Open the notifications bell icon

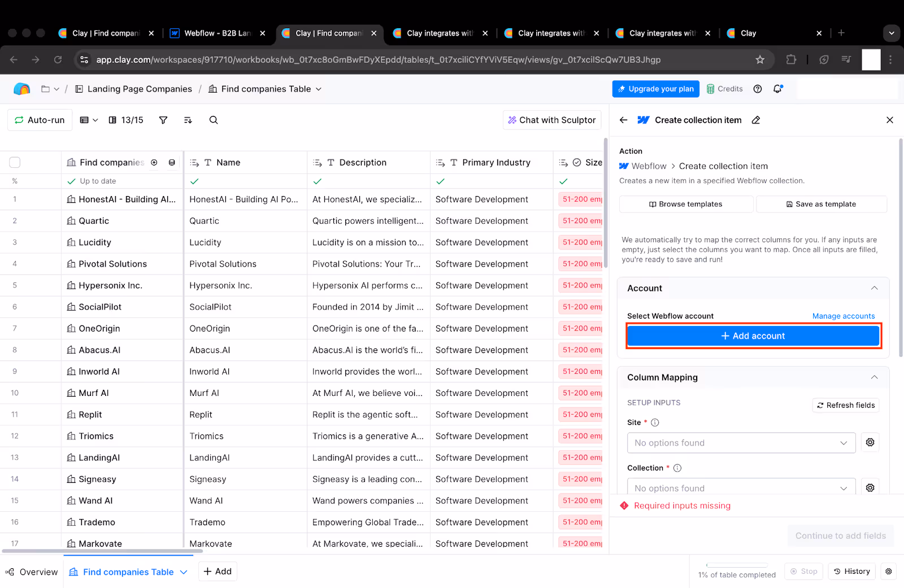click(778, 89)
